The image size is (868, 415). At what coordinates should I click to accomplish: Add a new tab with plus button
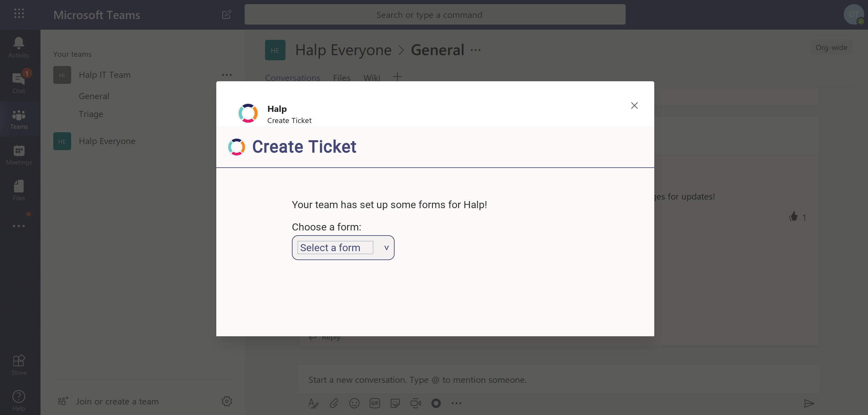pos(397,77)
